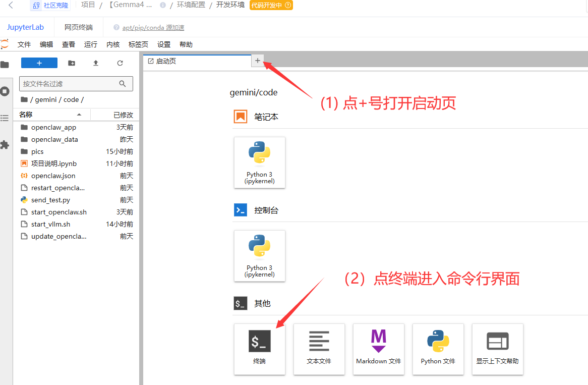The height and width of the screenshot is (385, 588).
Task: Open the 标签页 menu
Action: [x=138, y=44]
